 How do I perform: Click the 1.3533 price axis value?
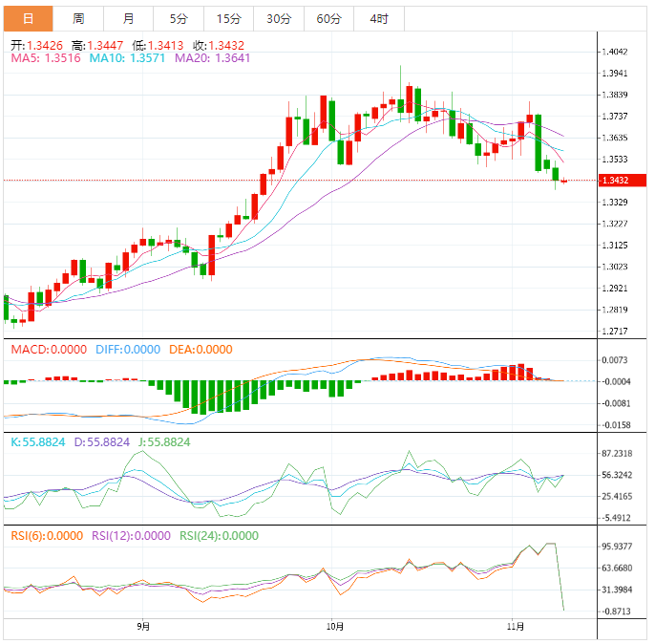point(615,160)
